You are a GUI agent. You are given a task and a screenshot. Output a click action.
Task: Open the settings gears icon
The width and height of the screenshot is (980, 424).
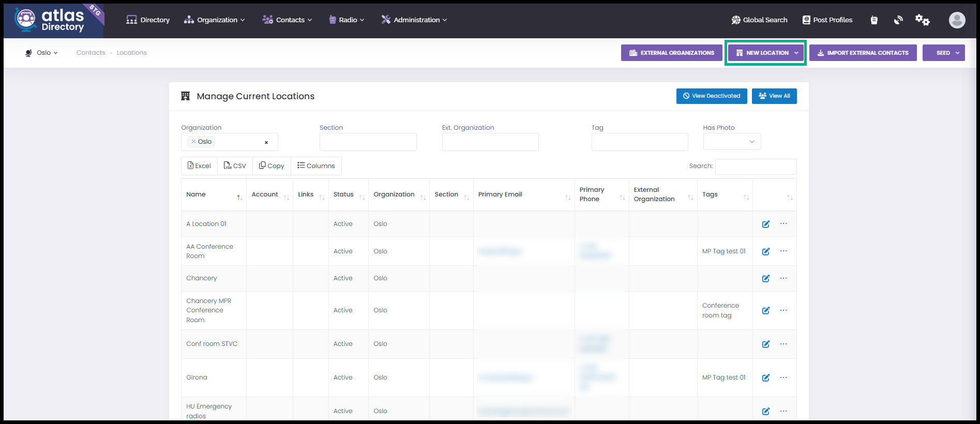(922, 20)
